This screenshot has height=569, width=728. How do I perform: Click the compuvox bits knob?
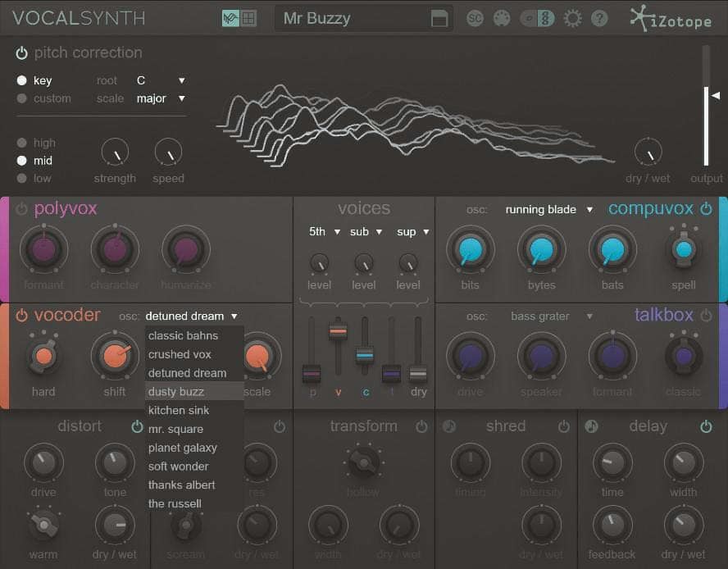tap(471, 249)
